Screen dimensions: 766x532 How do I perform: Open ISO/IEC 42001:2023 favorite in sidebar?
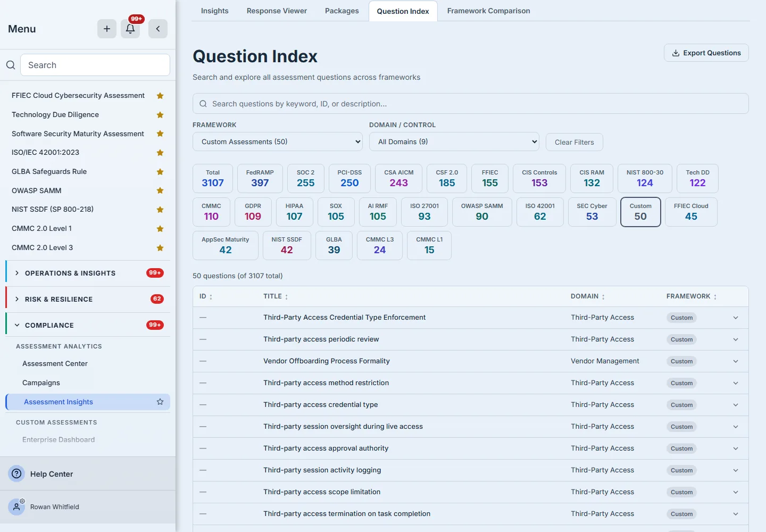(45, 152)
